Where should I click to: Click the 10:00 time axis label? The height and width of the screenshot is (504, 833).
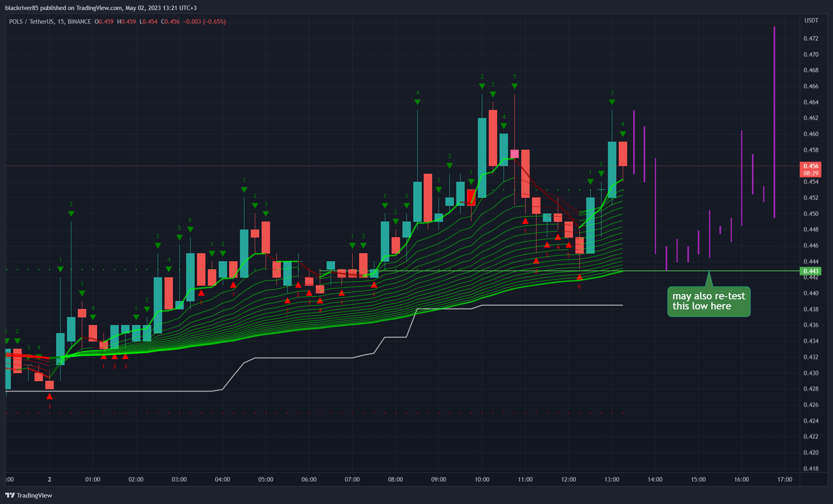coord(482,480)
